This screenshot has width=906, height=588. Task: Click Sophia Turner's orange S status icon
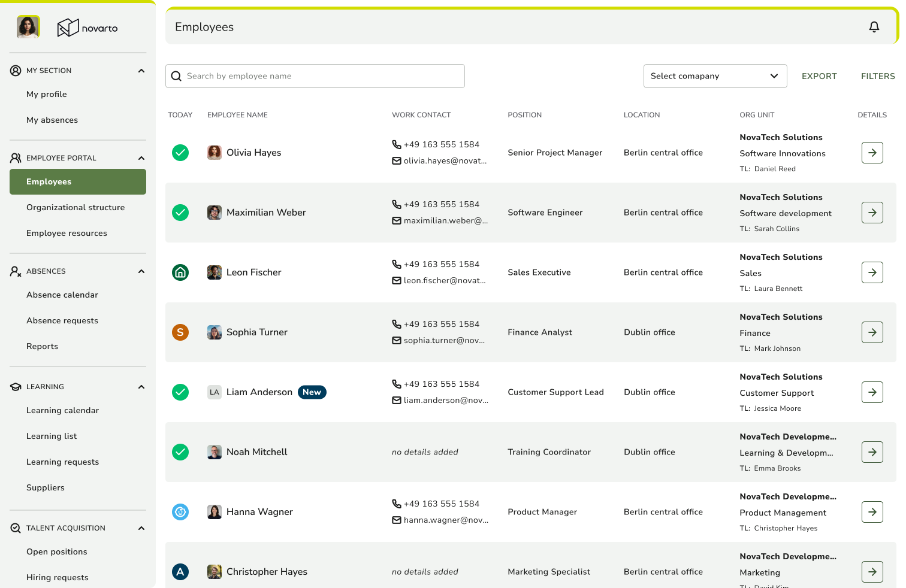point(180,332)
